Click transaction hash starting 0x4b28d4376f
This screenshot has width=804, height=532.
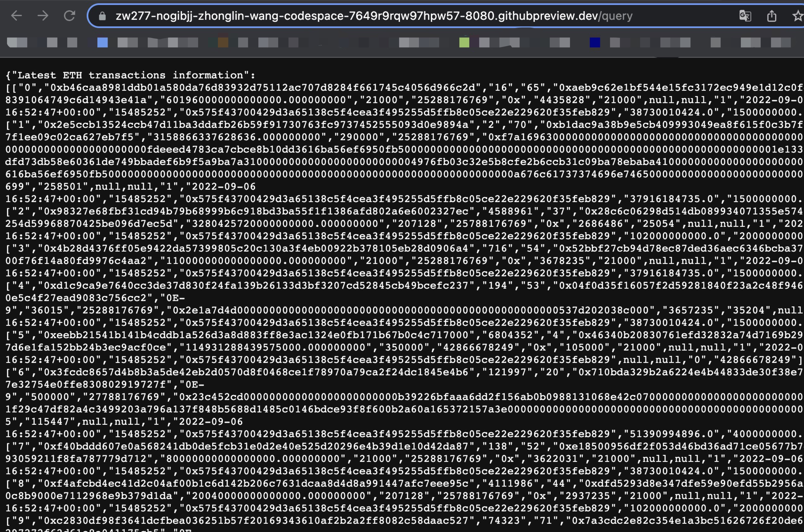(256, 249)
